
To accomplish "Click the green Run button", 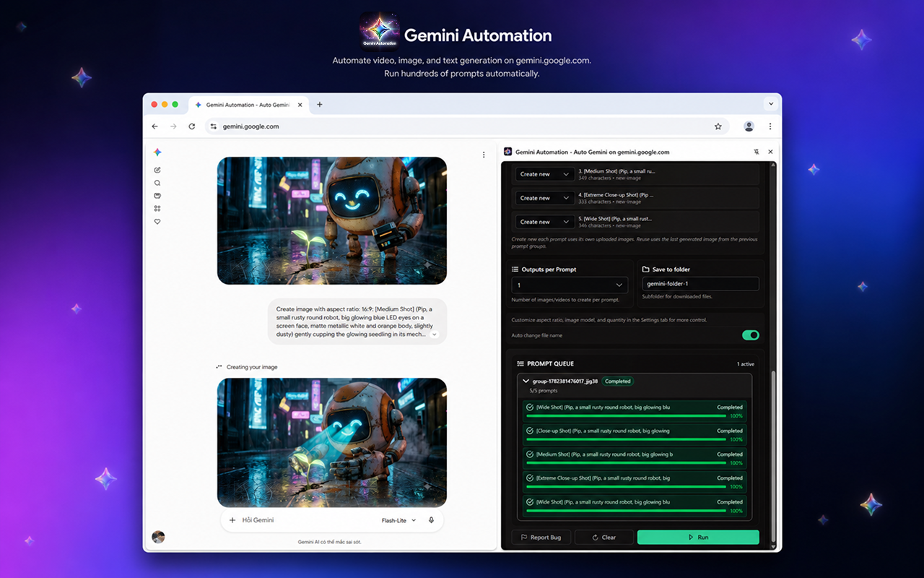I will (x=698, y=538).
